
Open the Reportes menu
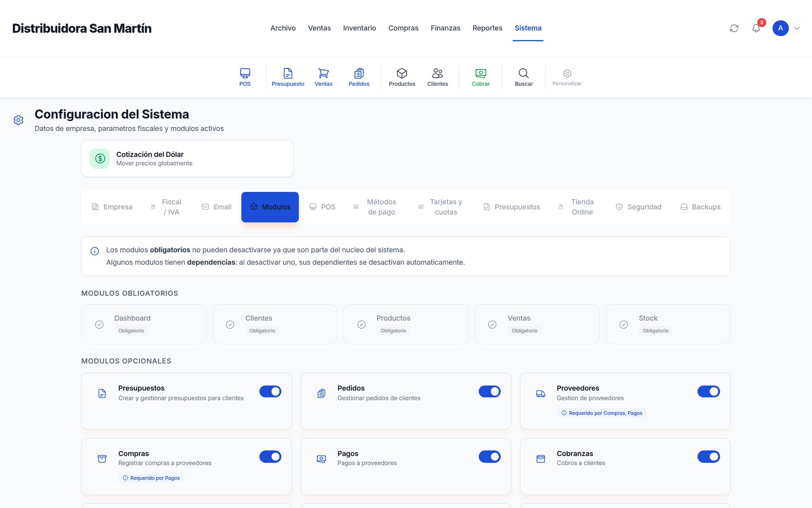point(487,28)
